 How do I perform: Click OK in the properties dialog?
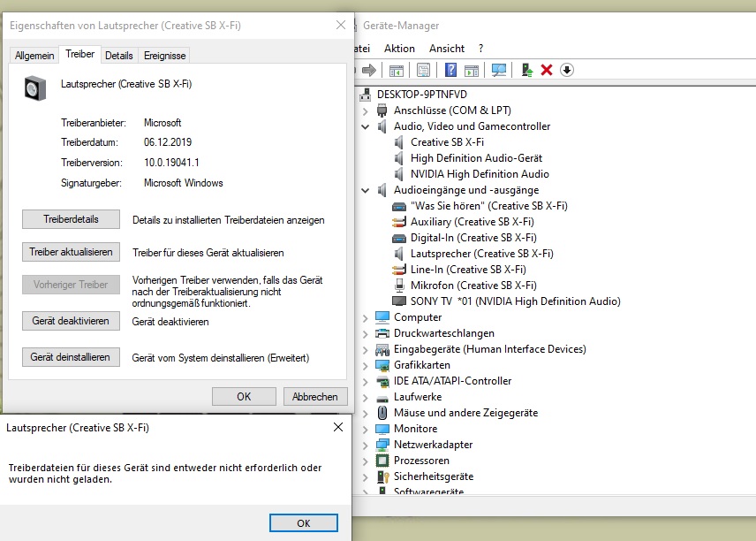[244, 397]
